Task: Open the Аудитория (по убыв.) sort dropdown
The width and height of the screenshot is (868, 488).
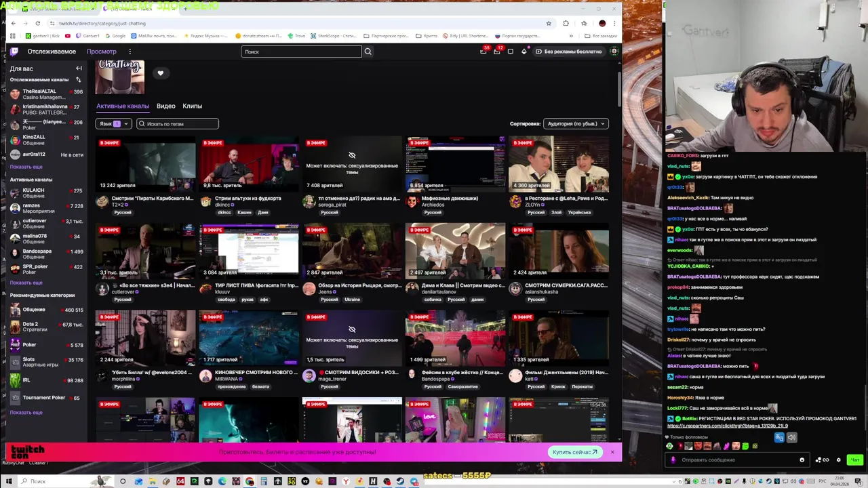Action: [x=576, y=124]
